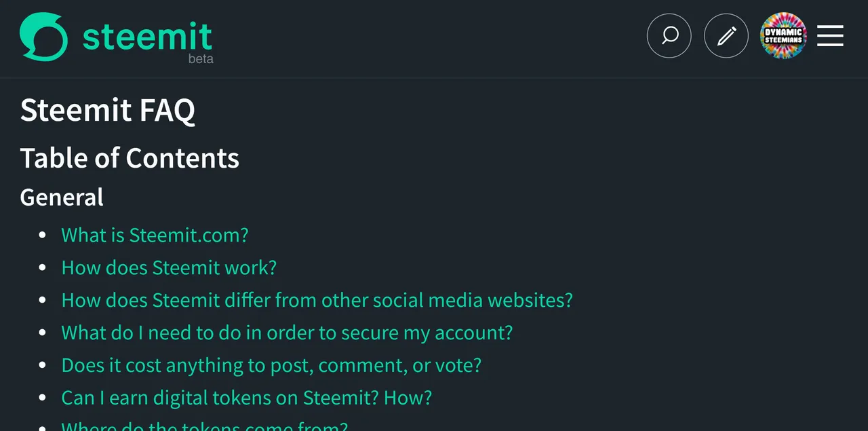This screenshot has width=868, height=431.
Task: Go to "How does Steemit differ" question
Action: click(317, 300)
